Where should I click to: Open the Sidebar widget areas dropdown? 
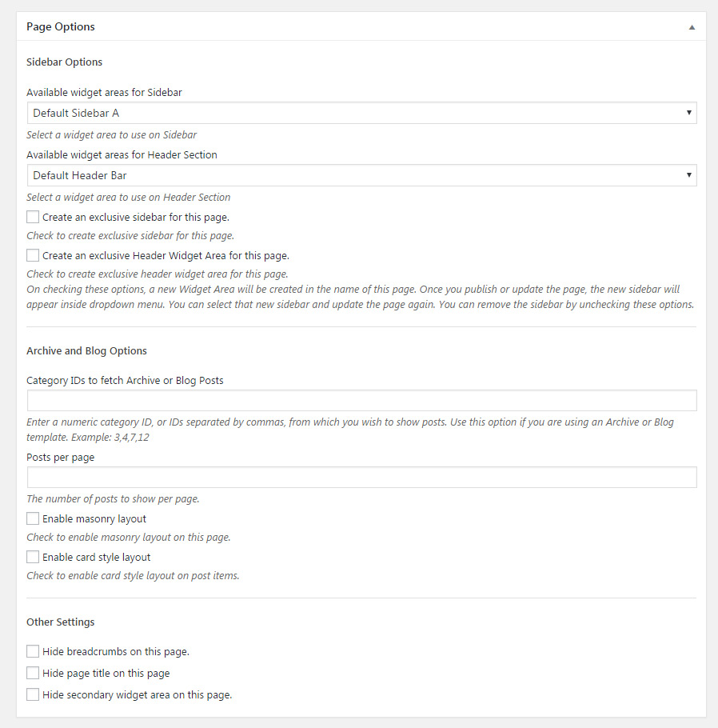pos(361,113)
